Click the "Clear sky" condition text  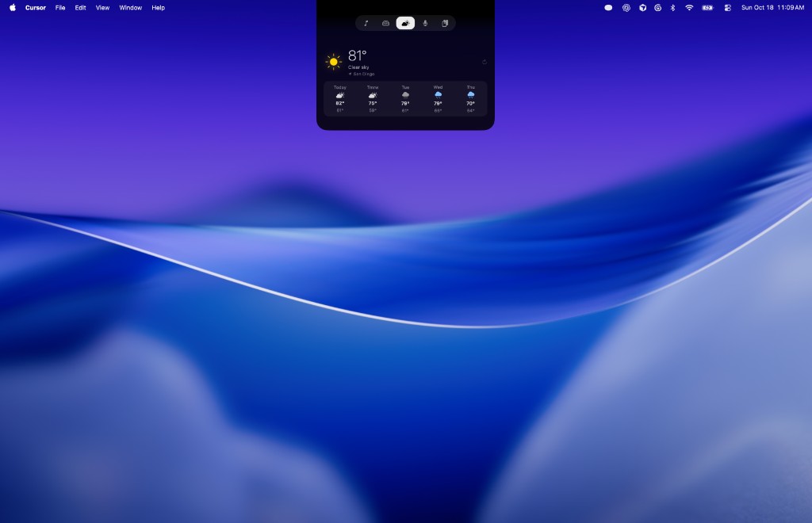358,67
